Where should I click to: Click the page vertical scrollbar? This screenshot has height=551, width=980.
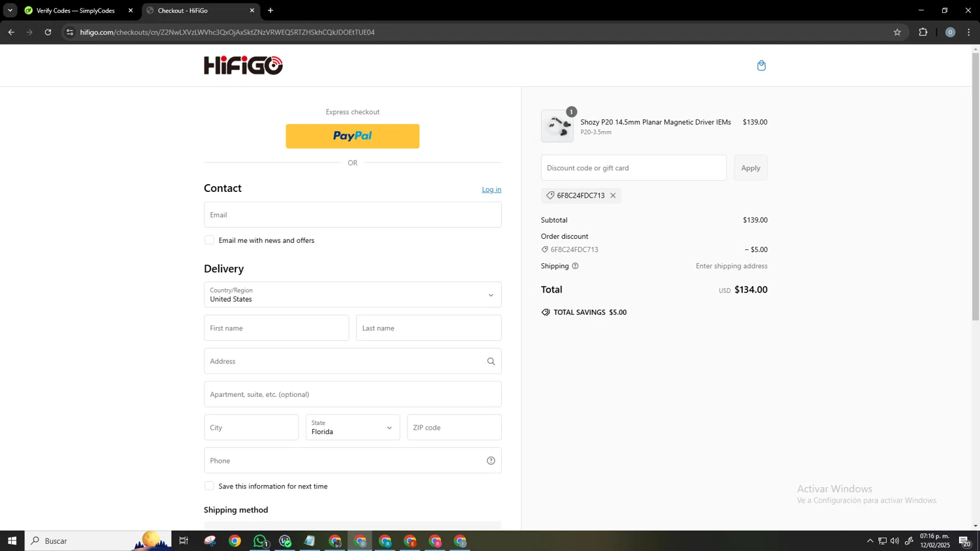pos(975,187)
